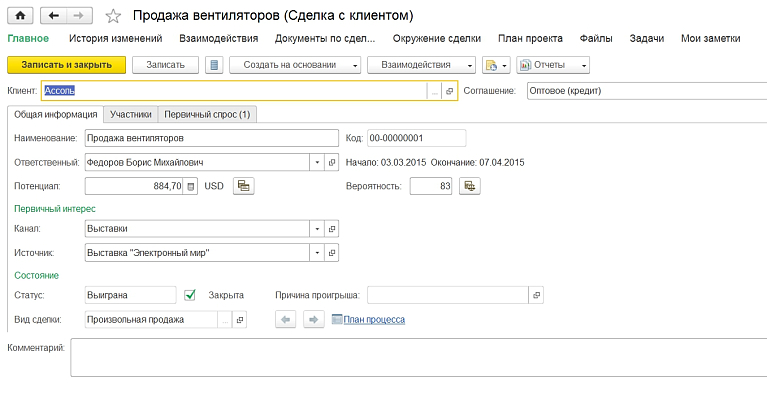Expand the Канал dropdown list
The image size is (767, 400).
(317, 228)
